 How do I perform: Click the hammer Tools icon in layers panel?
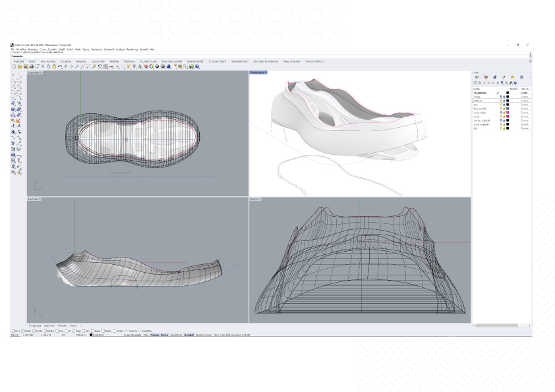click(x=511, y=83)
